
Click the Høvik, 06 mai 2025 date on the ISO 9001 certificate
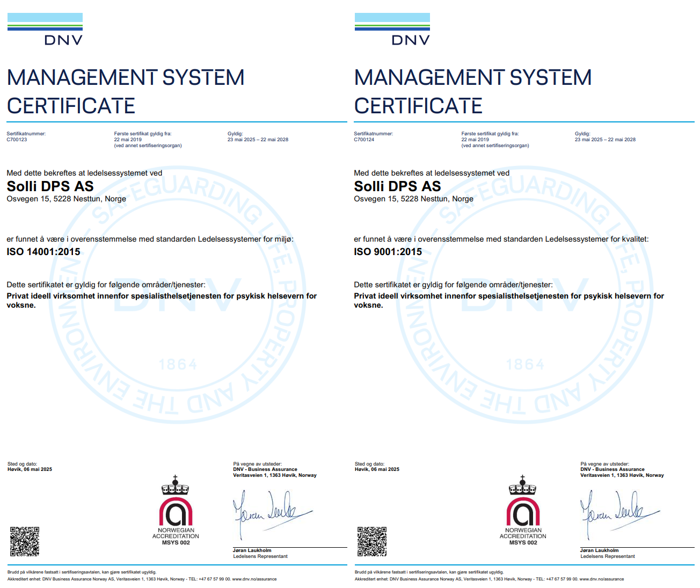(x=377, y=469)
